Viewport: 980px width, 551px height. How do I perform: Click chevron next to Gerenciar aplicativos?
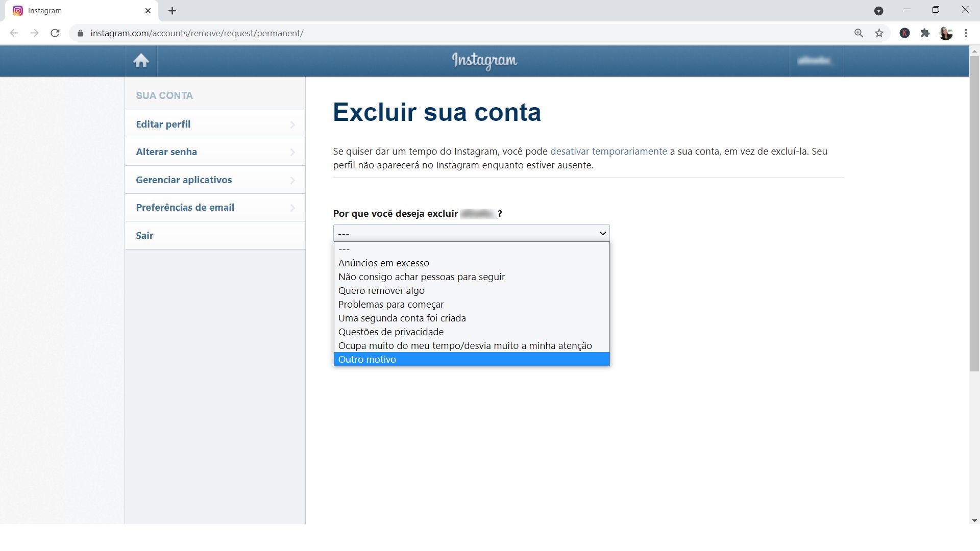click(292, 180)
